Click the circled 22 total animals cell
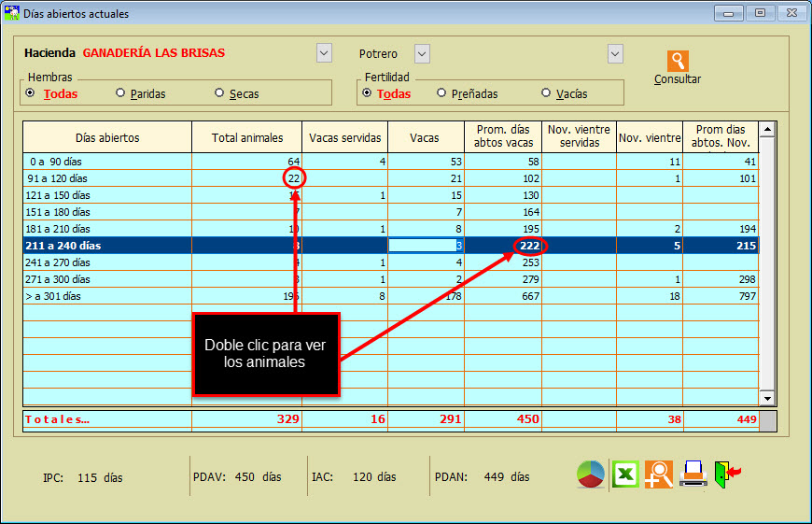 click(293, 178)
